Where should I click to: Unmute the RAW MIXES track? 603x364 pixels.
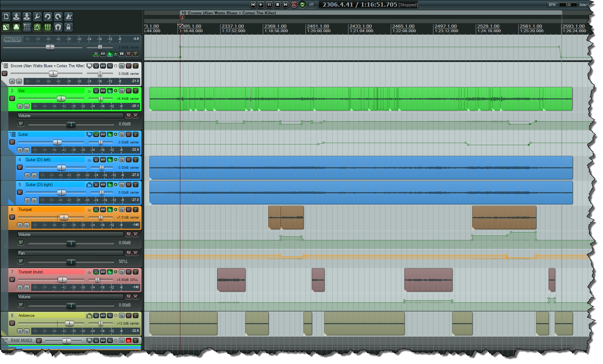(x=129, y=340)
